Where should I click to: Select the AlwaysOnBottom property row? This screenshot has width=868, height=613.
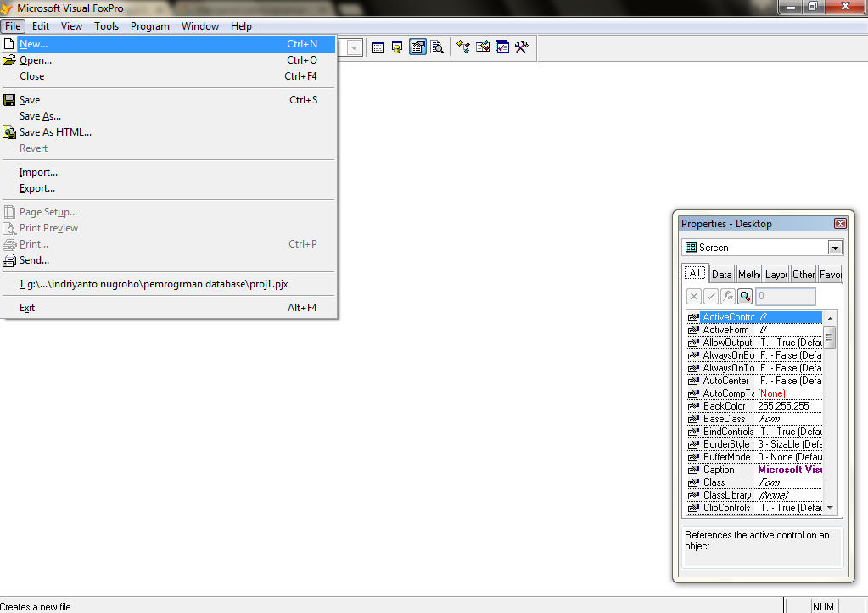click(x=754, y=355)
